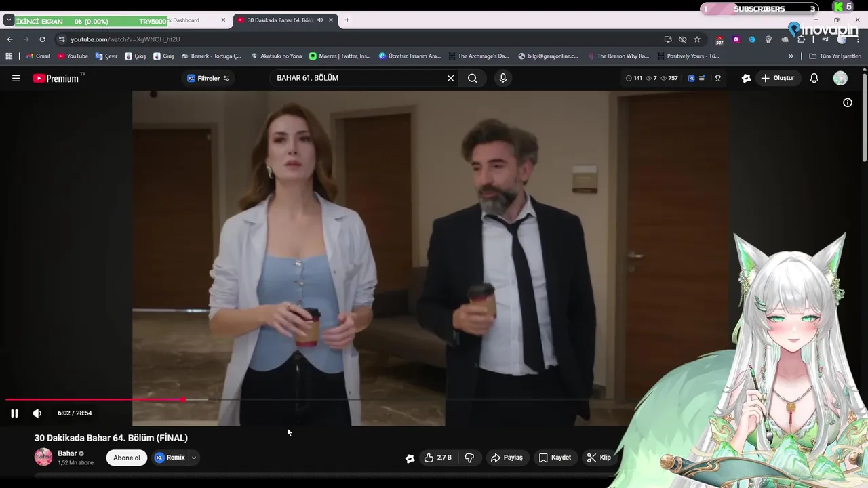Open the Akatsuki no Yona bookmark

pos(276,56)
